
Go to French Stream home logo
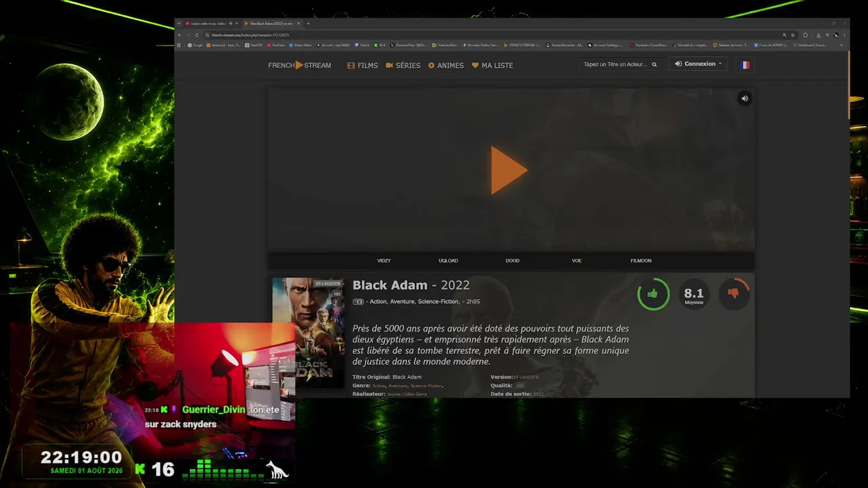[x=300, y=65]
